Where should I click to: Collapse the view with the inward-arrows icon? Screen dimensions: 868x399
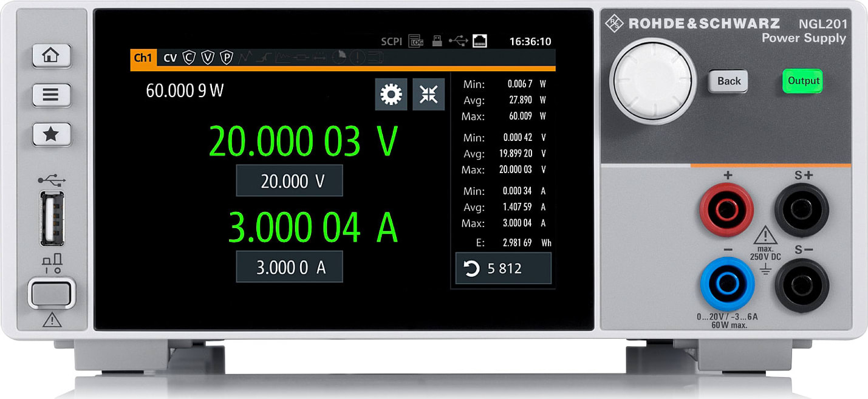pyautogui.click(x=429, y=94)
